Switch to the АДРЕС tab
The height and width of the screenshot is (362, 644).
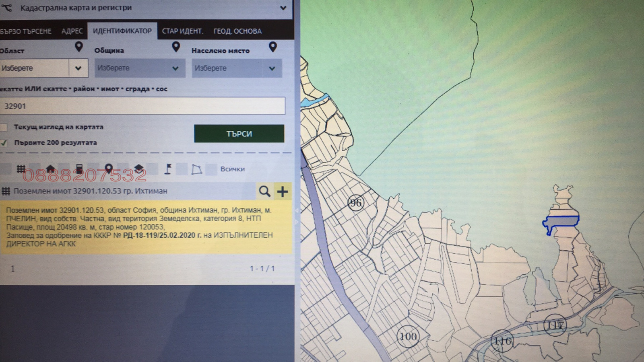point(72,31)
